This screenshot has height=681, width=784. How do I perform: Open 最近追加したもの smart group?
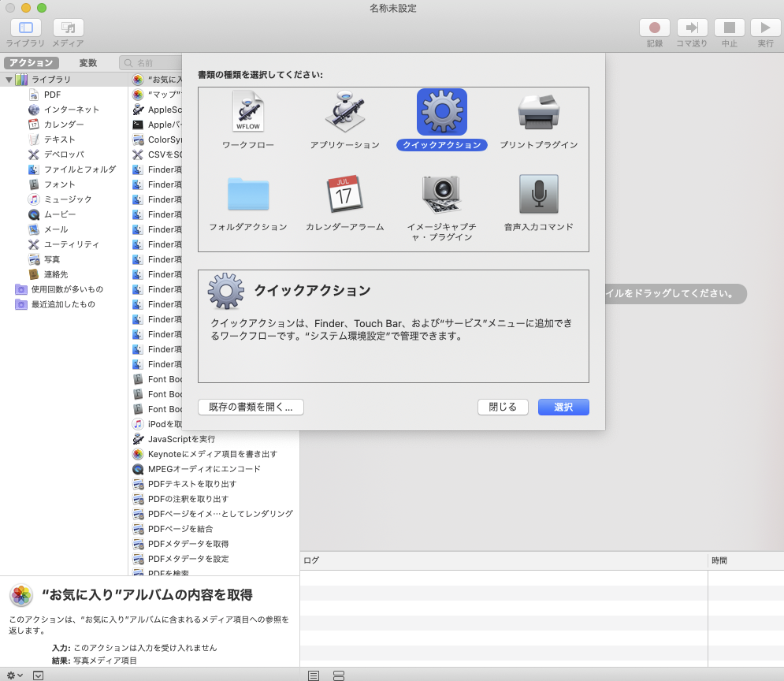(63, 304)
